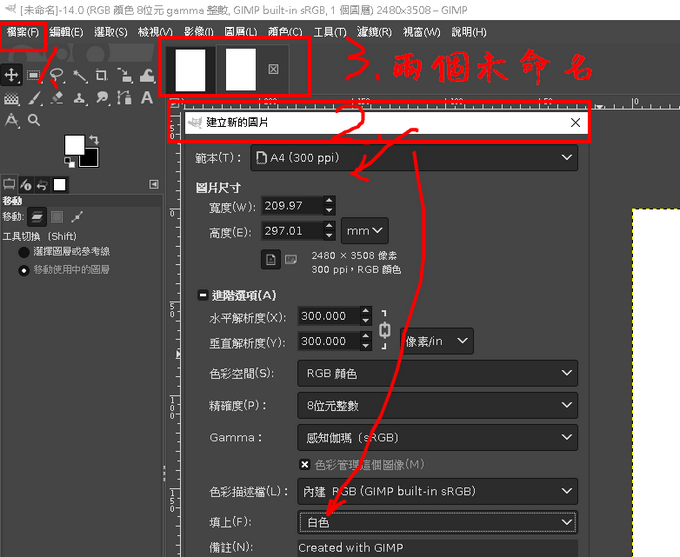Open the File menu
This screenshot has height=557, width=680.
22,32
